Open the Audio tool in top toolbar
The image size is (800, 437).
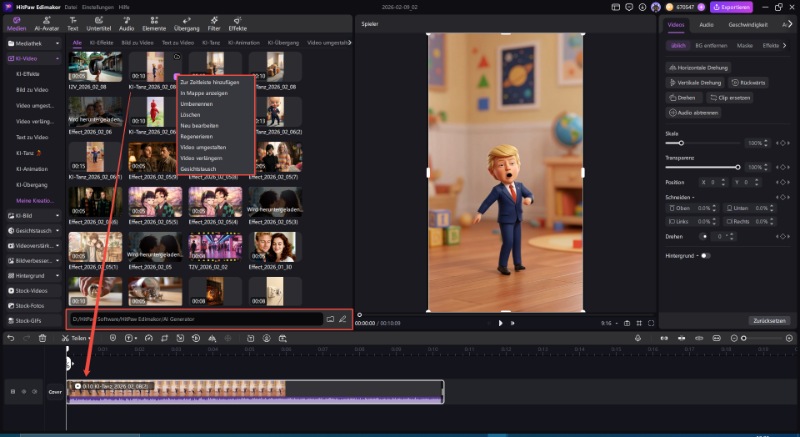pyautogui.click(x=126, y=23)
